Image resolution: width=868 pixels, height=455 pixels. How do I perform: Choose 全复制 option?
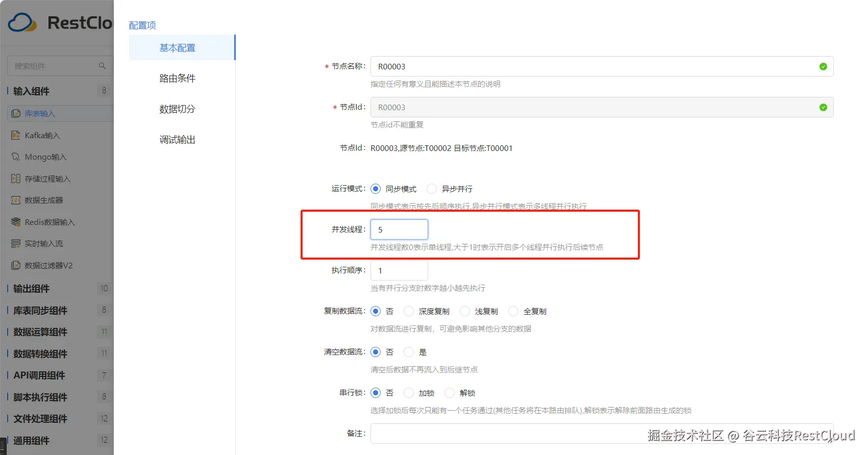[513, 311]
